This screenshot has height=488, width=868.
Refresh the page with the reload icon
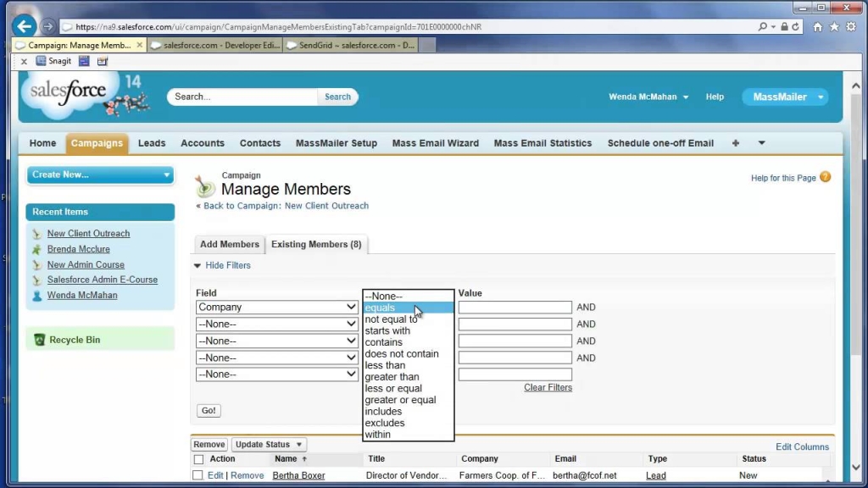pyautogui.click(x=795, y=26)
